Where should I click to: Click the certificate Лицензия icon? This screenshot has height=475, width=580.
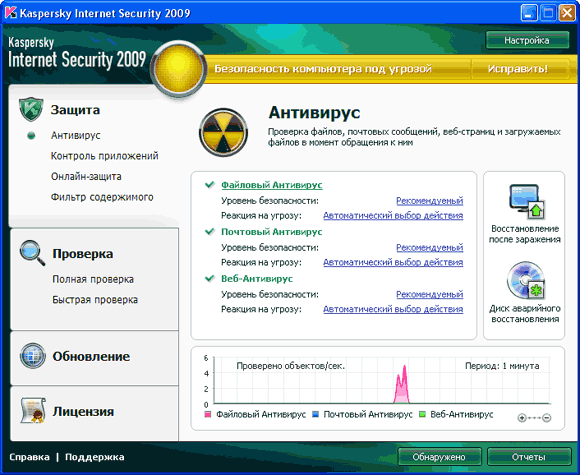tap(33, 410)
